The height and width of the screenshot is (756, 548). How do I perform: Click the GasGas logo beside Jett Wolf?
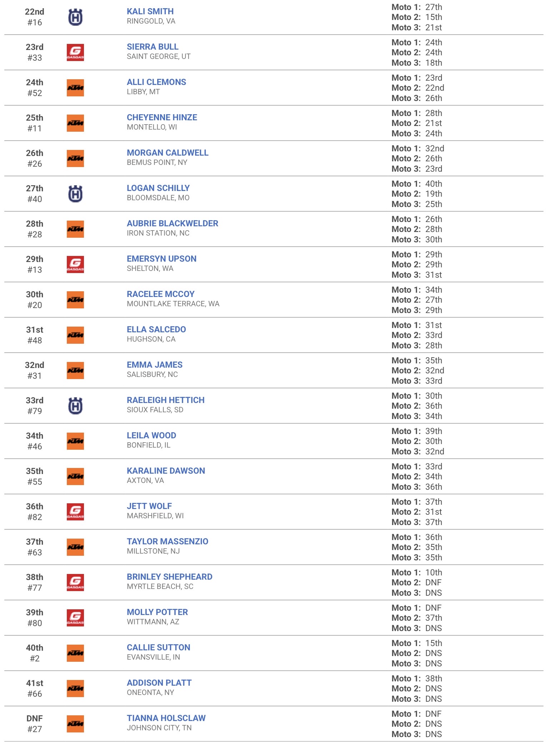75,512
